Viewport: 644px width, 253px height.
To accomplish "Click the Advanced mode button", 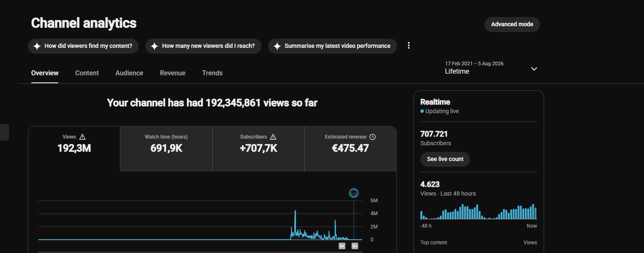I will 512,24.
